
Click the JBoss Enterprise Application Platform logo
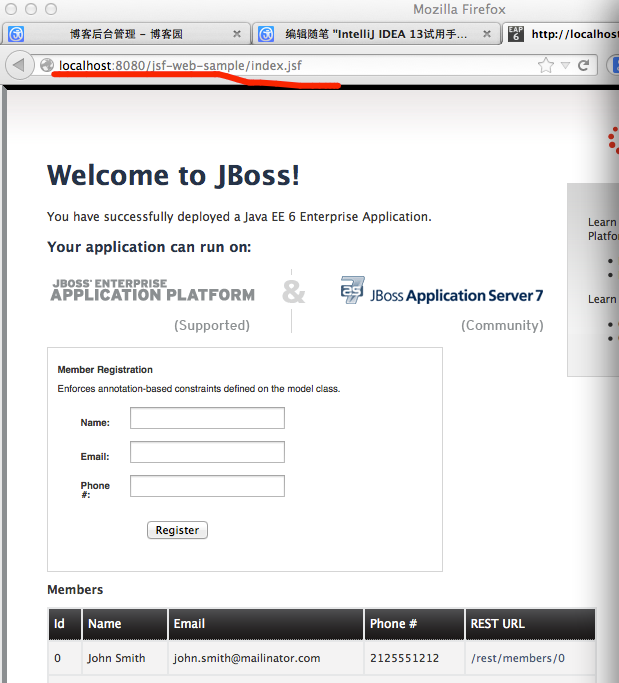click(152, 291)
